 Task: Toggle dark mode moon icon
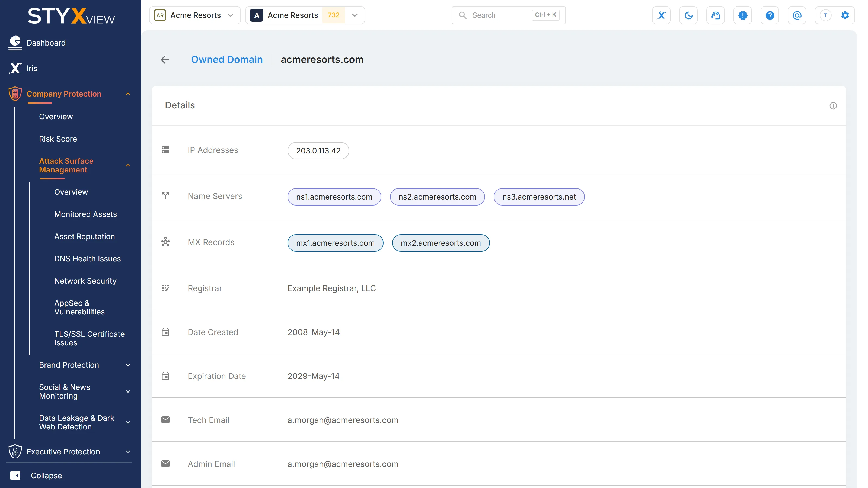pyautogui.click(x=688, y=15)
